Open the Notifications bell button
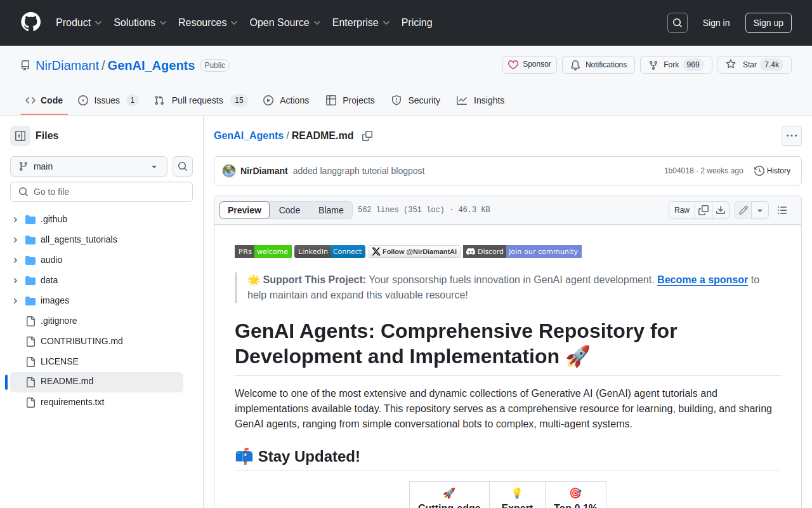Image resolution: width=812 pixels, height=508 pixels. 598,65
